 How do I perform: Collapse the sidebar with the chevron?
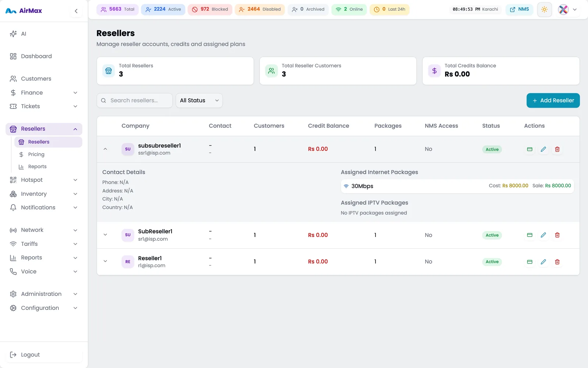76,11
